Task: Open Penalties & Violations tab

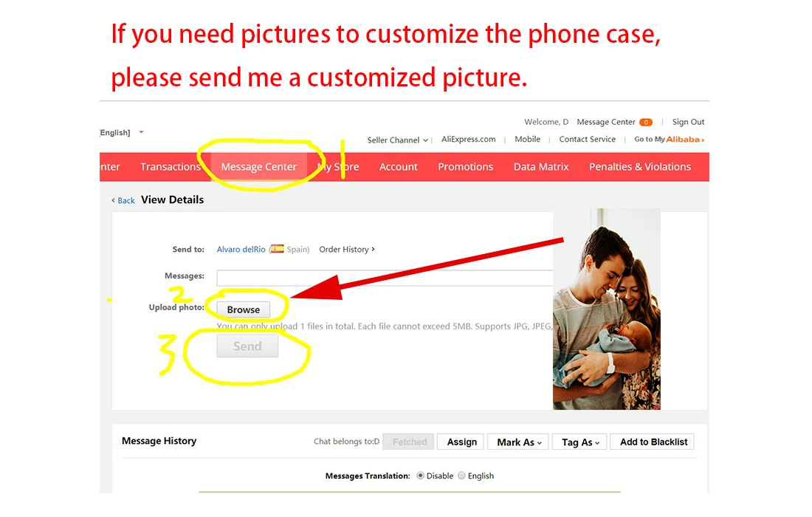Action: coord(639,167)
